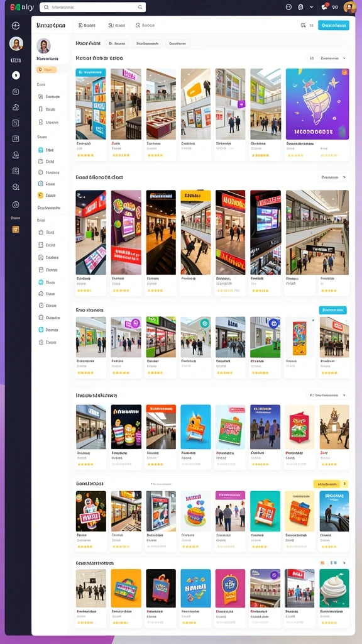The image size is (362, 644).
Task: Select the first filter chip below the header
Action: [118, 43]
